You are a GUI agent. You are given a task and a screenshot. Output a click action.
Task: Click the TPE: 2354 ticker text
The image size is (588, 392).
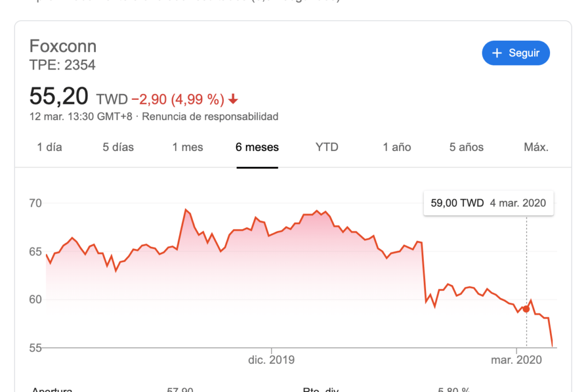click(62, 65)
